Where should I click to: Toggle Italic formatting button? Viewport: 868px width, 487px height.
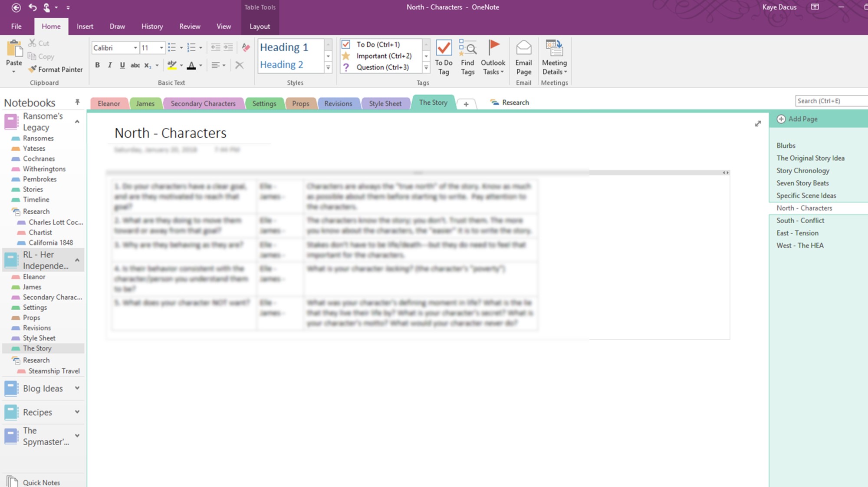[110, 65]
